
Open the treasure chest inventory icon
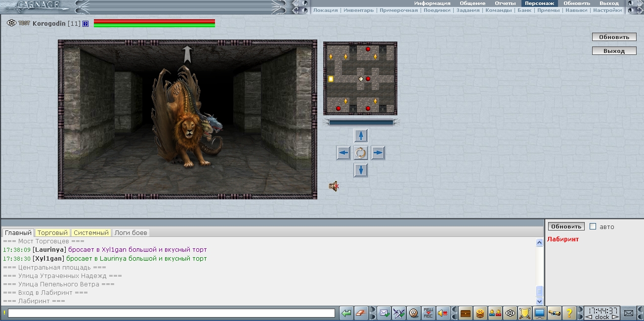[x=465, y=313]
